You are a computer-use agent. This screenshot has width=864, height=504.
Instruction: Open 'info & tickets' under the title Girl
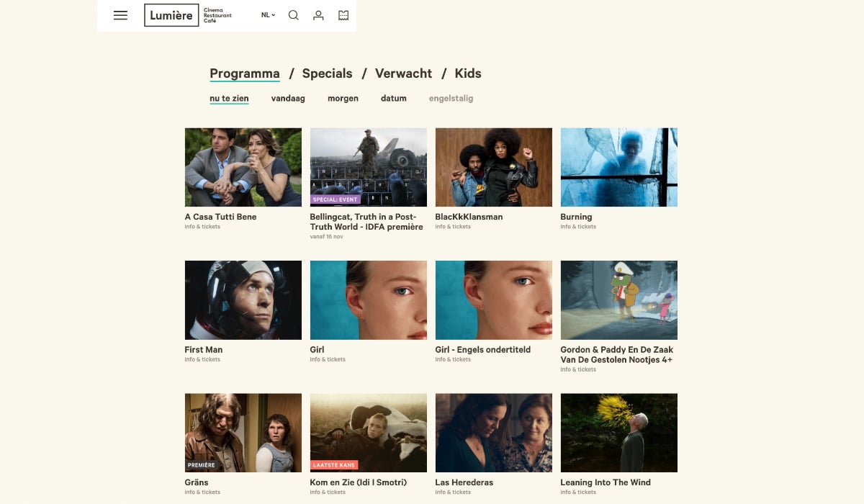coord(328,359)
